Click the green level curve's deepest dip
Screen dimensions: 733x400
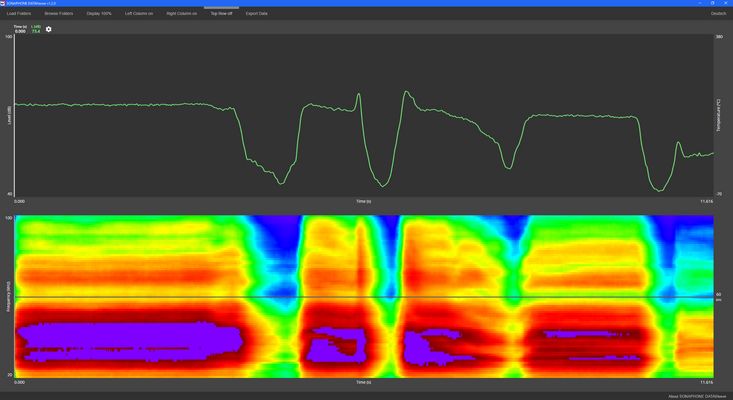coord(658,189)
